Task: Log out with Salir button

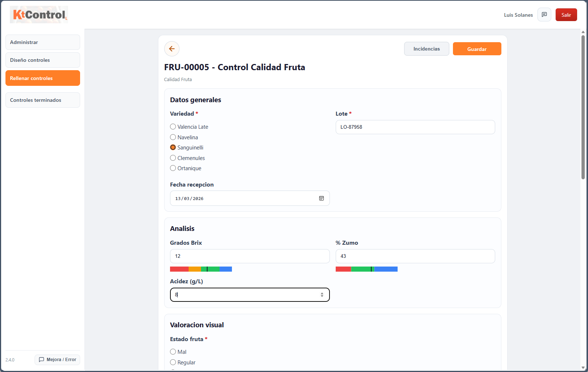Action: pyautogui.click(x=566, y=15)
